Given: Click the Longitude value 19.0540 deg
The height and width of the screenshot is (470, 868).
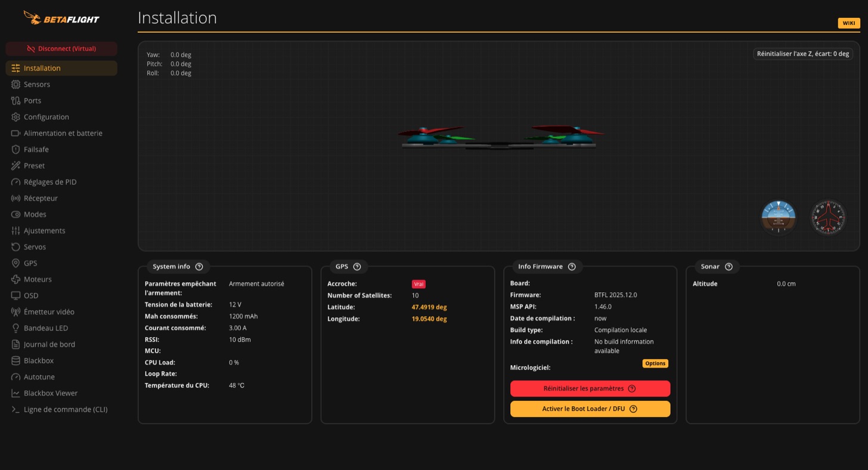Looking at the screenshot, I should [x=429, y=319].
